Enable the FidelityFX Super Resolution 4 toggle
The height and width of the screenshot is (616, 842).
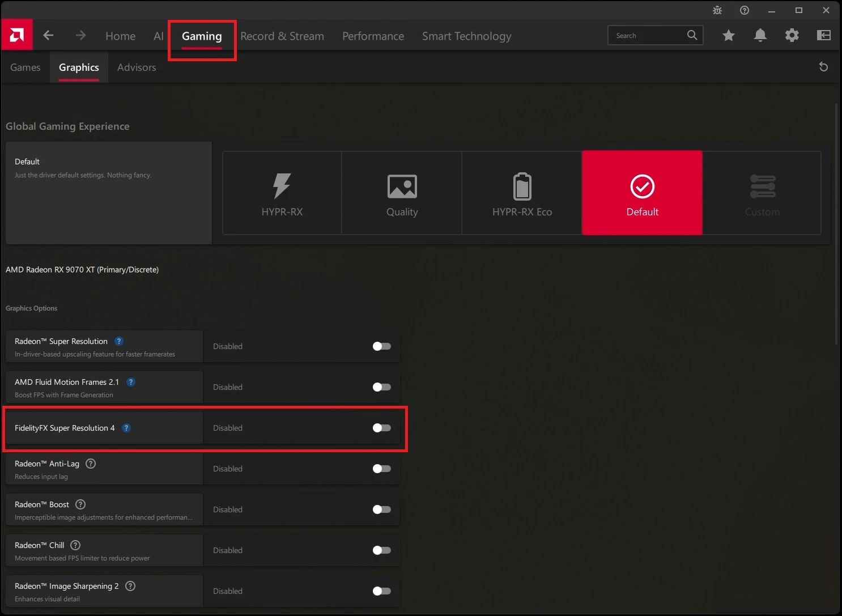tap(381, 428)
